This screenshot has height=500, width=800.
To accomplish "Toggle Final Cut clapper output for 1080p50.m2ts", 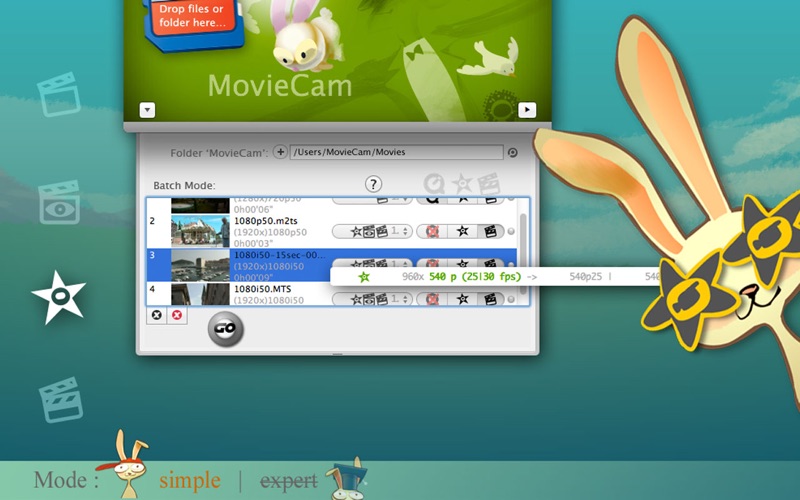I will click(x=490, y=232).
